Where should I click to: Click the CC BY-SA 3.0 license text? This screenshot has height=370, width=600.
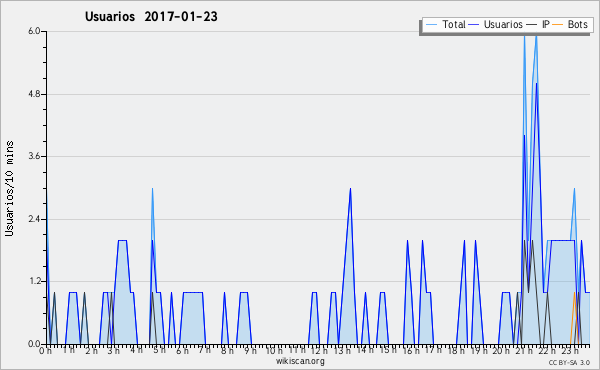[569, 363]
